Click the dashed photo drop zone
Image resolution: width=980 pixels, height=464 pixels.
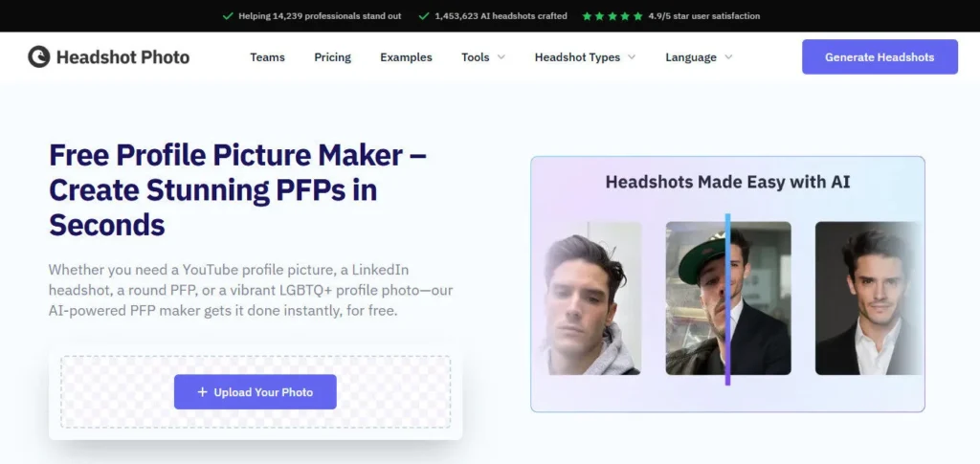tap(255, 392)
